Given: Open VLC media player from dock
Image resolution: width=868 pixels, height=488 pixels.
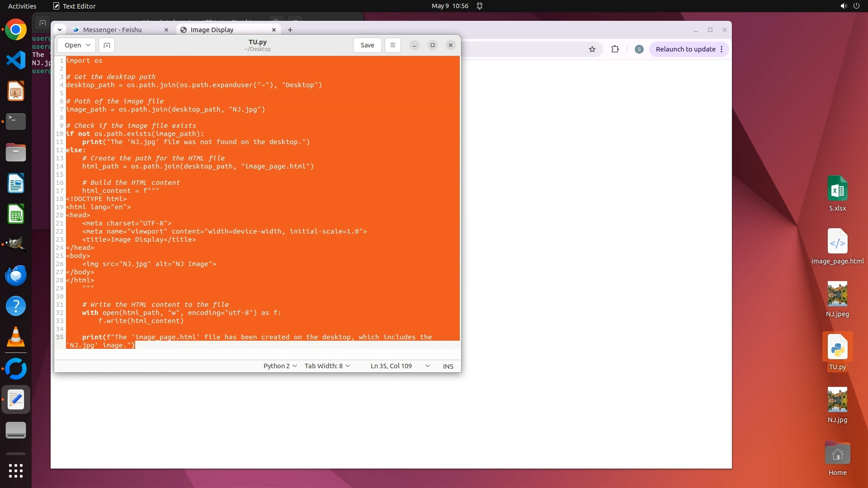Looking at the screenshot, I should click(x=16, y=337).
